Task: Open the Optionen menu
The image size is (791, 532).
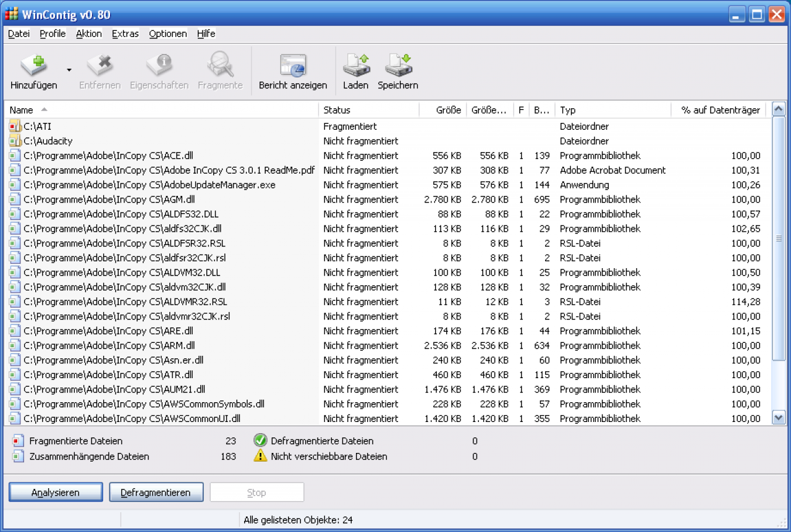Action: pos(168,34)
